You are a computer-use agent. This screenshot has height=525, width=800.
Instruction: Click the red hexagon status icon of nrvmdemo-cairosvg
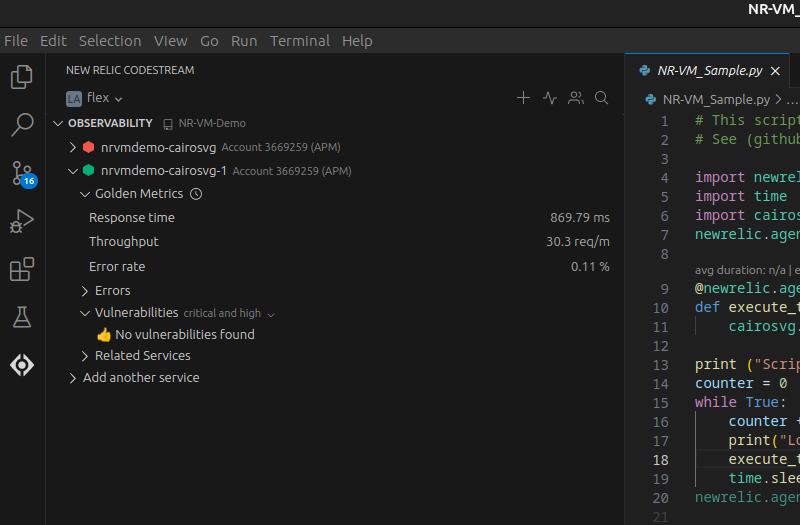click(89, 147)
